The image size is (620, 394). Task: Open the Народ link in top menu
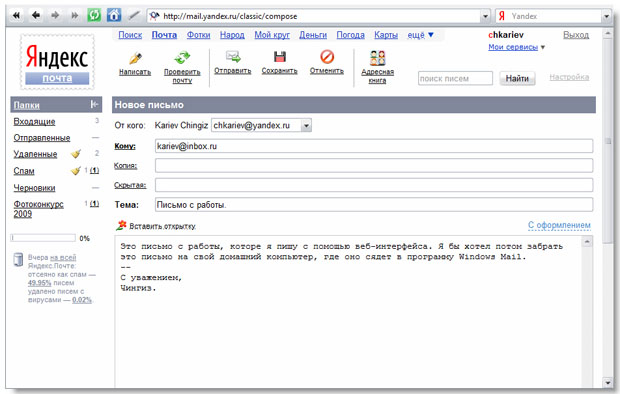click(x=232, y=35)
